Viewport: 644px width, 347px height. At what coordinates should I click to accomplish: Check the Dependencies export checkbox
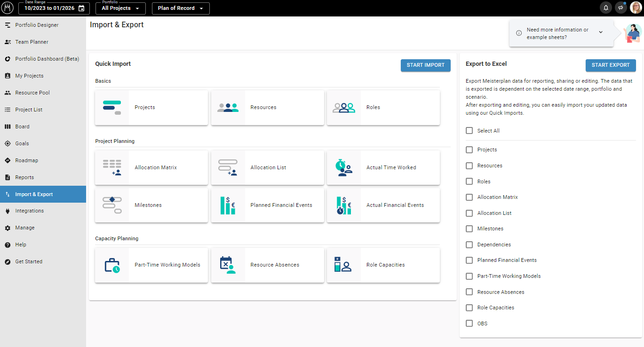(469, 244)
